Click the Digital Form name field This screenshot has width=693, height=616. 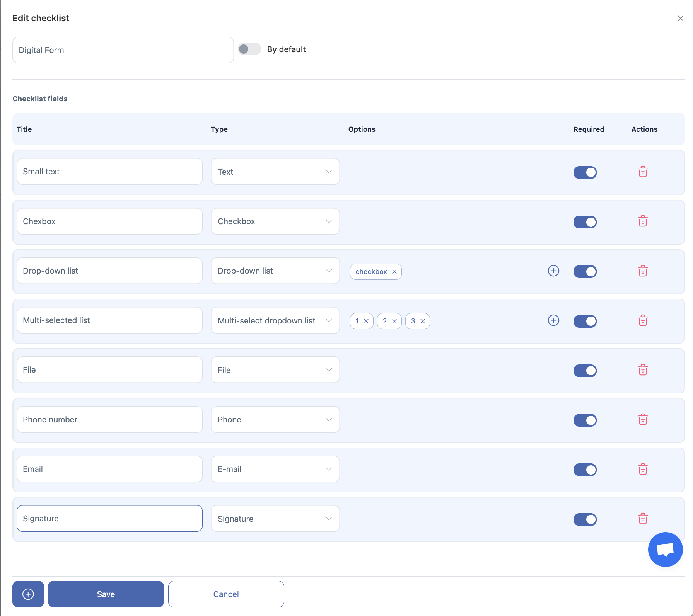123,50
